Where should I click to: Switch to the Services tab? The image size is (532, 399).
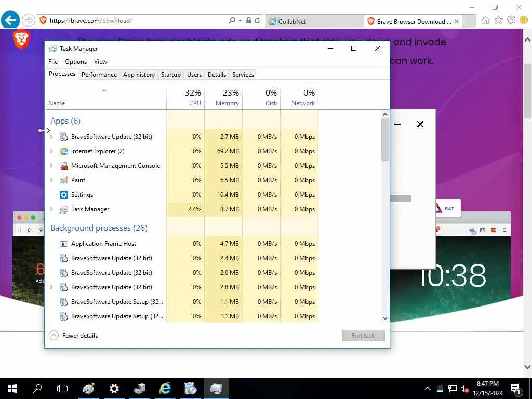click(x=243, y=75)
